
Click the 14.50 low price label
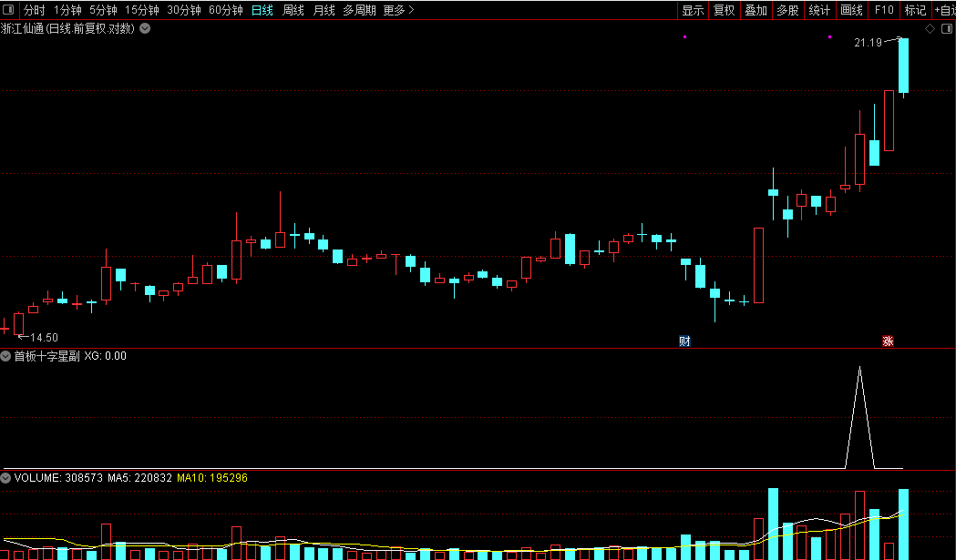(x=44, y=338)
